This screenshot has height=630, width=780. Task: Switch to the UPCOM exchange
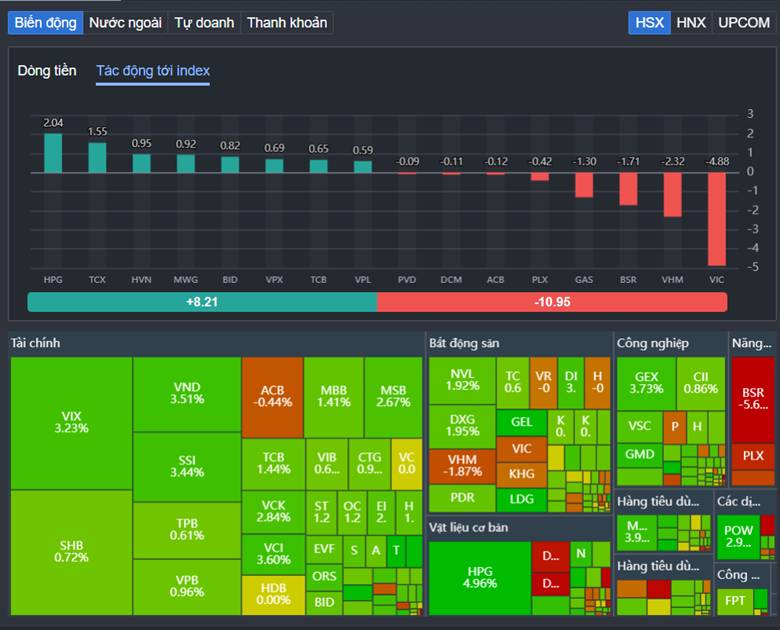744,23
